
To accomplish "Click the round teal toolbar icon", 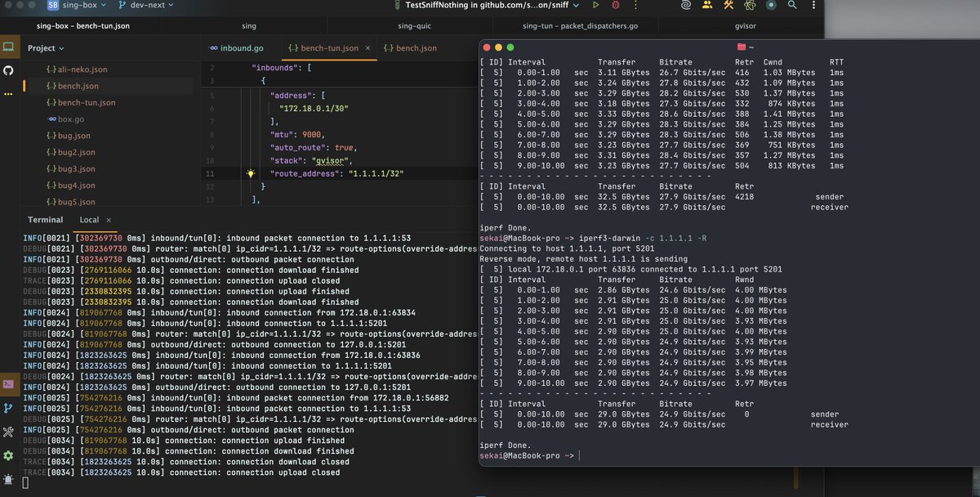I will (772, 5).
